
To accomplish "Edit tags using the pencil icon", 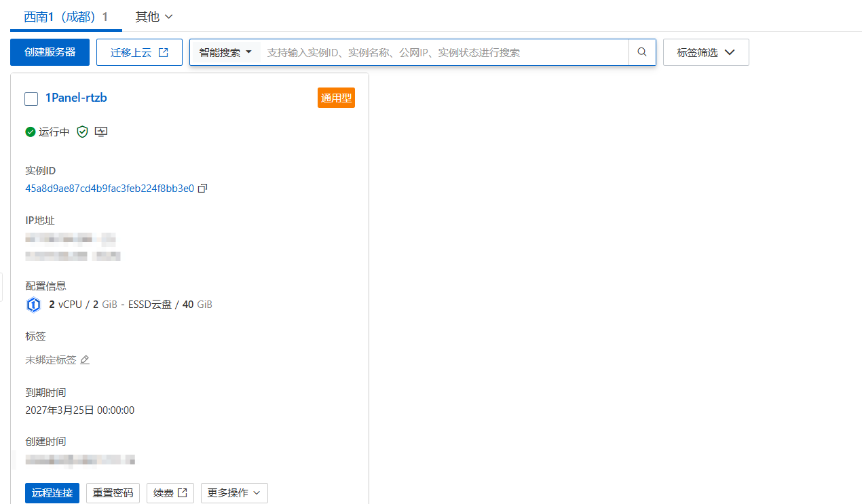I will [85, 360].
